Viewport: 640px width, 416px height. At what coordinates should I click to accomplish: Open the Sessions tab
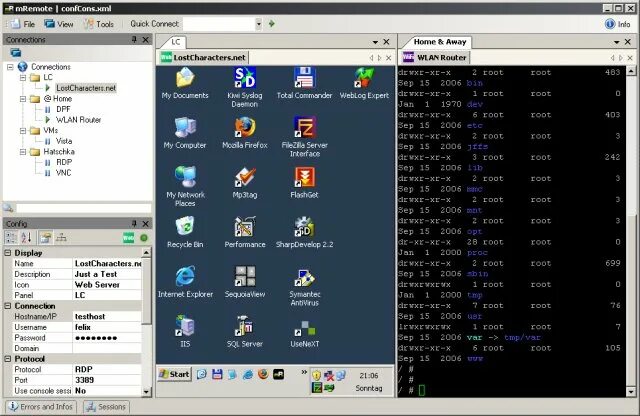click(106, 407)
